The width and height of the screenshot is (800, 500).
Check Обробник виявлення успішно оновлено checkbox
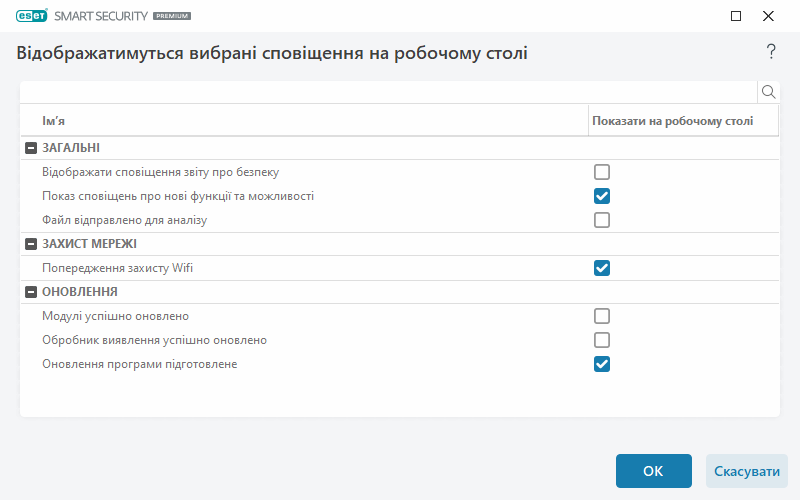point(602,340)
